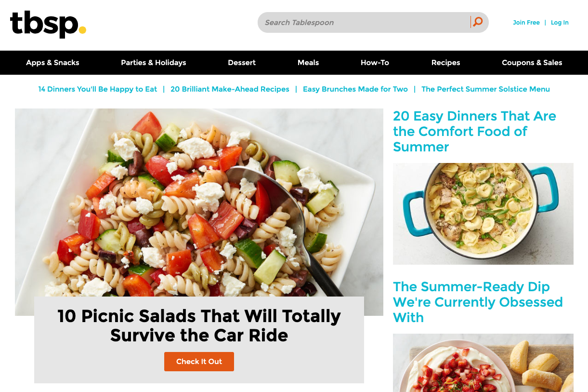Open The Perfect Summer Solstice Menu link
The width and height of the screenshot is (588, 392).
point(485,89)
